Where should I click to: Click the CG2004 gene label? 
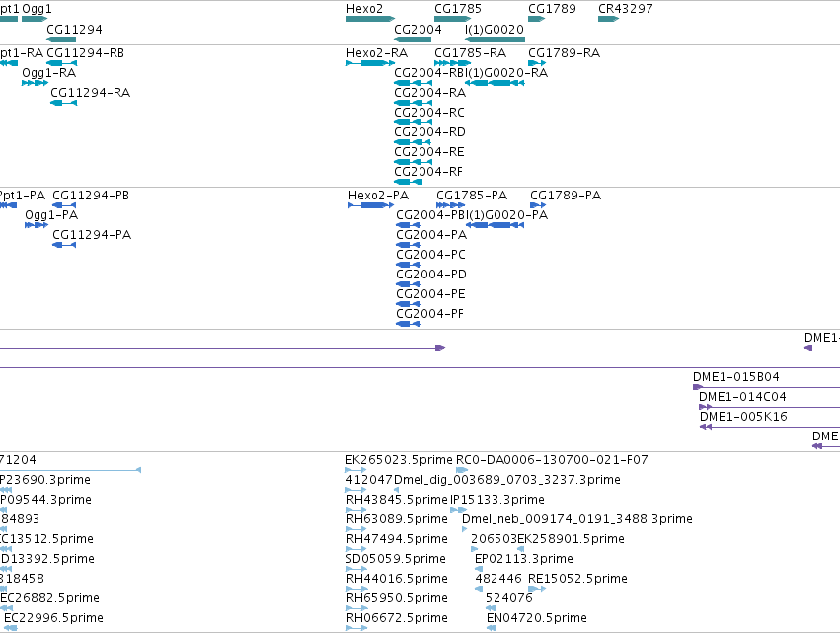point(418,29)
